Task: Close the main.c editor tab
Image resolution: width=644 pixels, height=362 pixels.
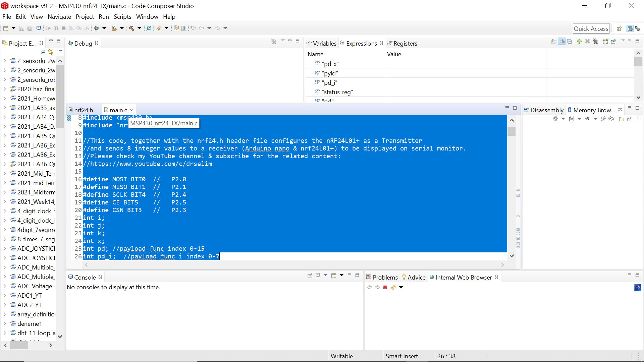Action: click(131, 110)
